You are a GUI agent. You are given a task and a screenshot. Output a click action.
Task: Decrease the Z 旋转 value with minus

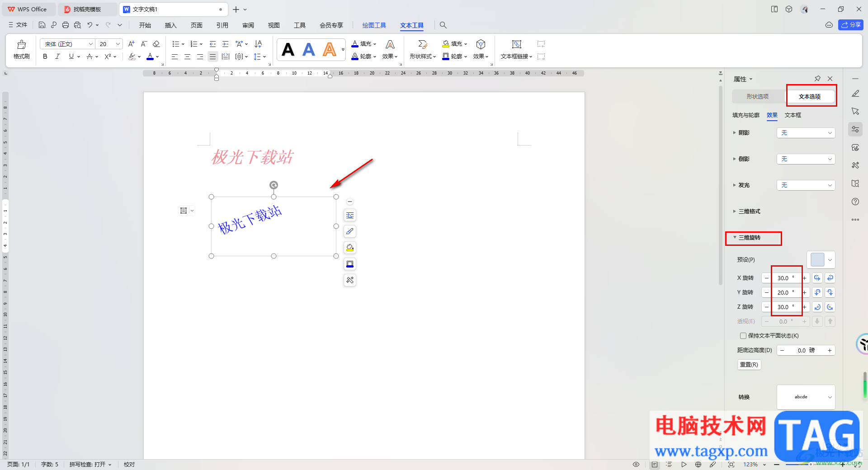click(x=766, y=307)
